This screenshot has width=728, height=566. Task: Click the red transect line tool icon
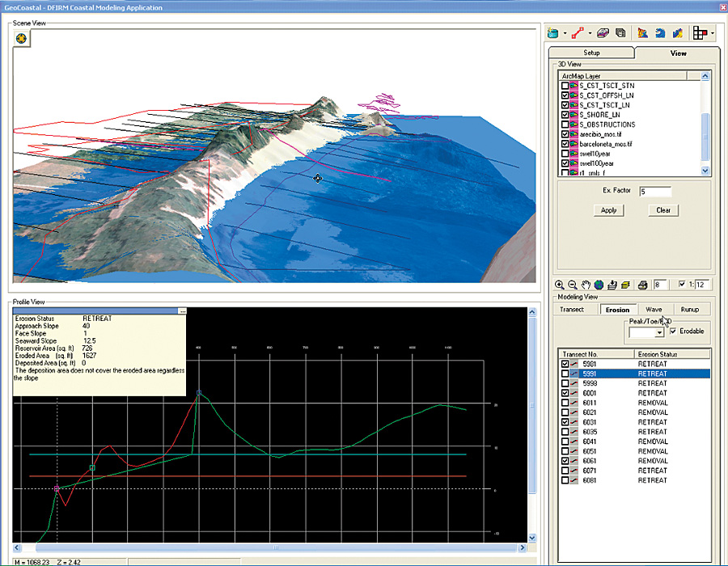[578, 33]
